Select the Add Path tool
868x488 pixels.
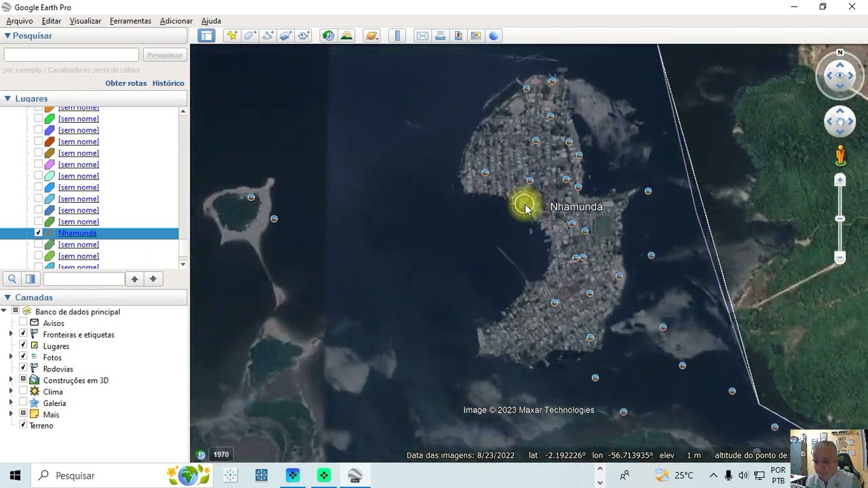coord(268,36)
